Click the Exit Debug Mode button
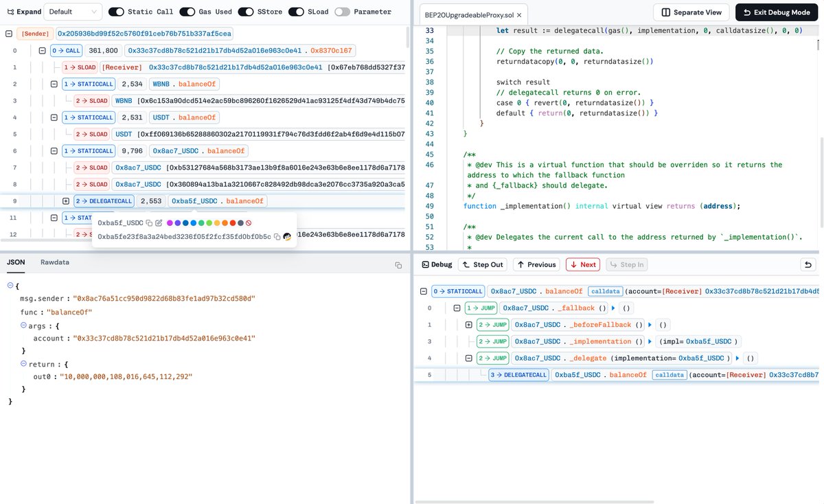This screenshot has height=504, width=824. coord(776,12)
